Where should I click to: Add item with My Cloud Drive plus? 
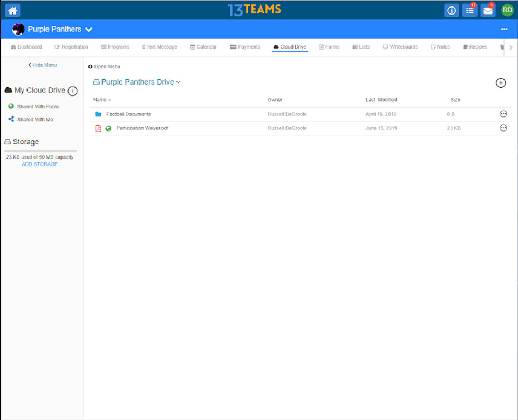pos(73,91)
